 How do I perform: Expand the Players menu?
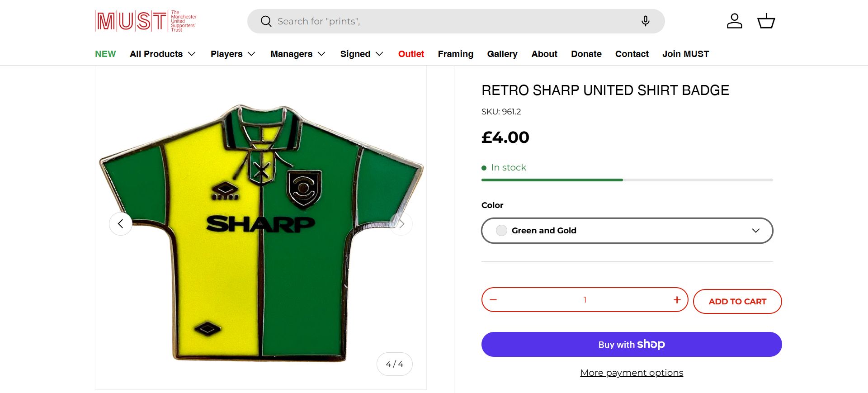(233, 54)
